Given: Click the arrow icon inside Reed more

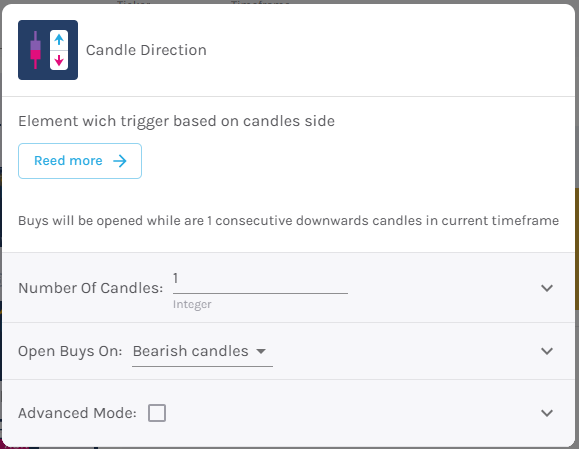Looking at the screenshot, I should (120, 161).
